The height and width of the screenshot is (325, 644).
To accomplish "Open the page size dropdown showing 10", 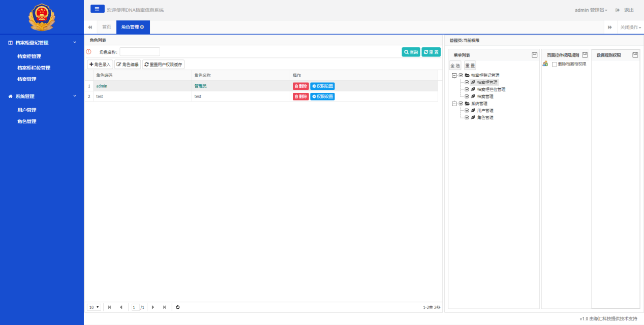I will [95, 307].
